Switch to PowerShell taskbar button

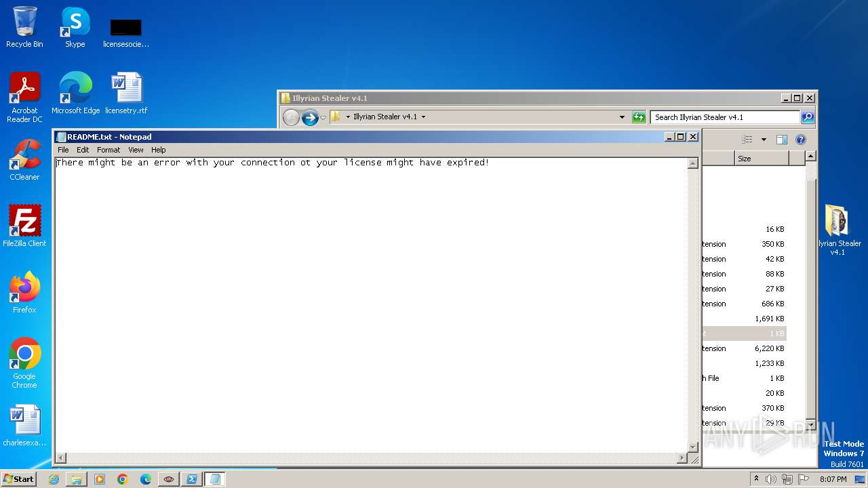[192, 479]
